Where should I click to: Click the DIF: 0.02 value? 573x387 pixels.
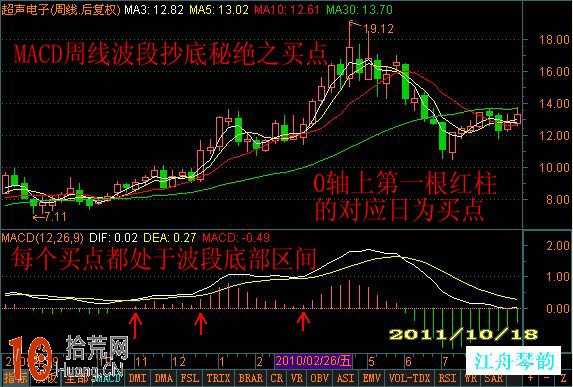coord(113,238)
